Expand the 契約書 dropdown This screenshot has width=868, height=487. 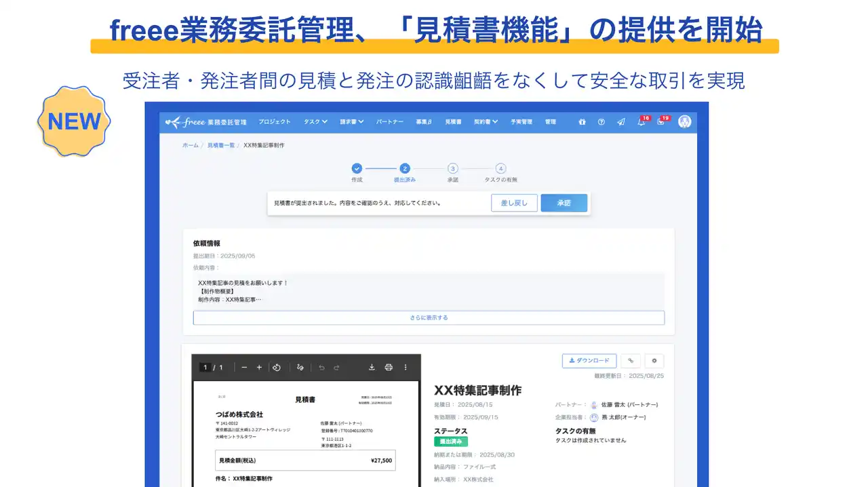point(484,122)
